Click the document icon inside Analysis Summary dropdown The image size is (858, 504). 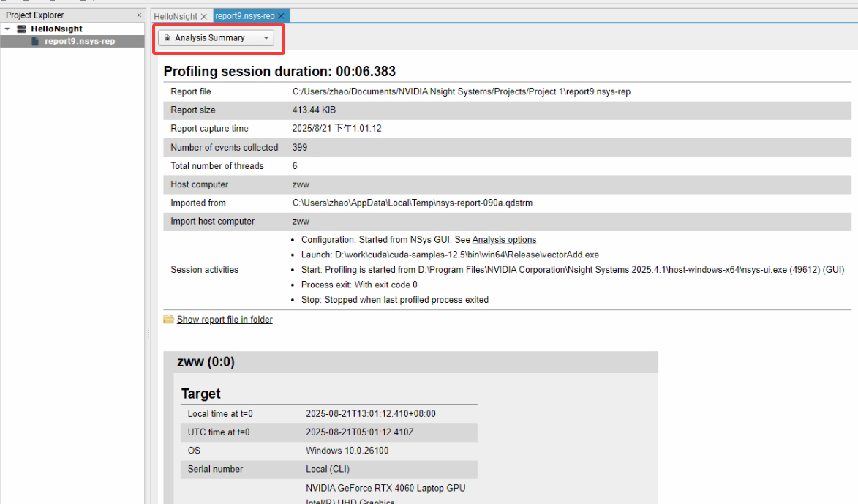coord(167,38)
